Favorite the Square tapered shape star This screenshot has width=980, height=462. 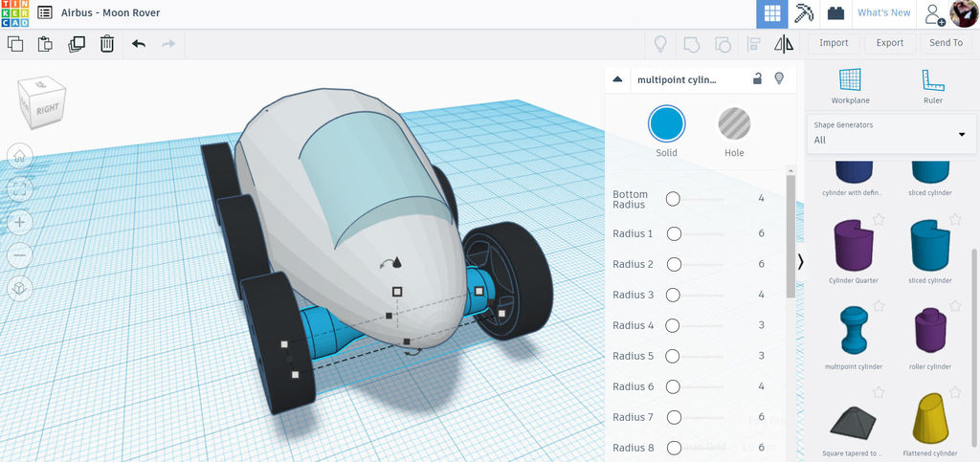tap(879, 392)
